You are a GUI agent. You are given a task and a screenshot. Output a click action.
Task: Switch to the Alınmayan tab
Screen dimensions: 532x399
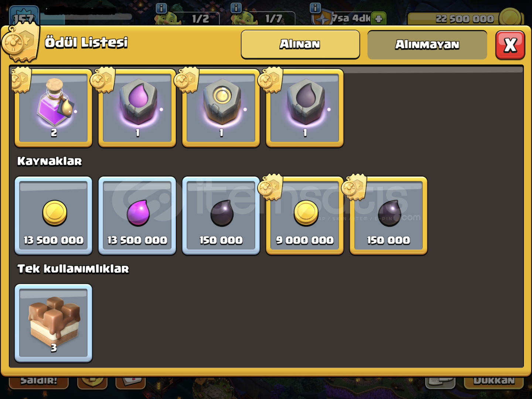pos(427,45)
